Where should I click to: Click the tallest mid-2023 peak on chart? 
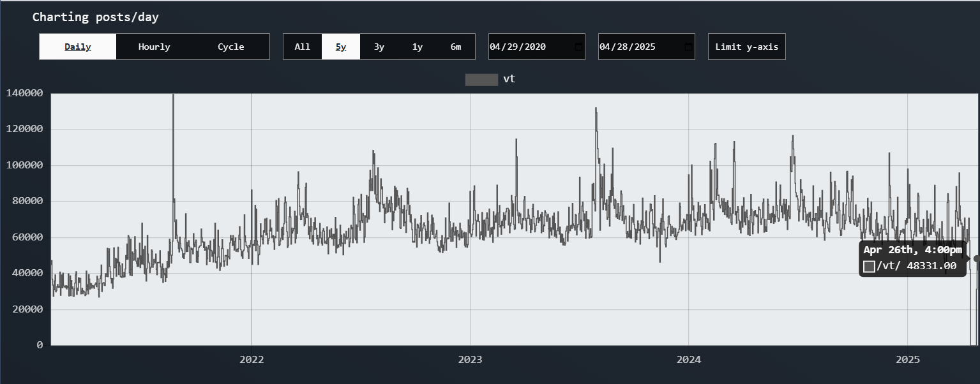coord(596,109)
